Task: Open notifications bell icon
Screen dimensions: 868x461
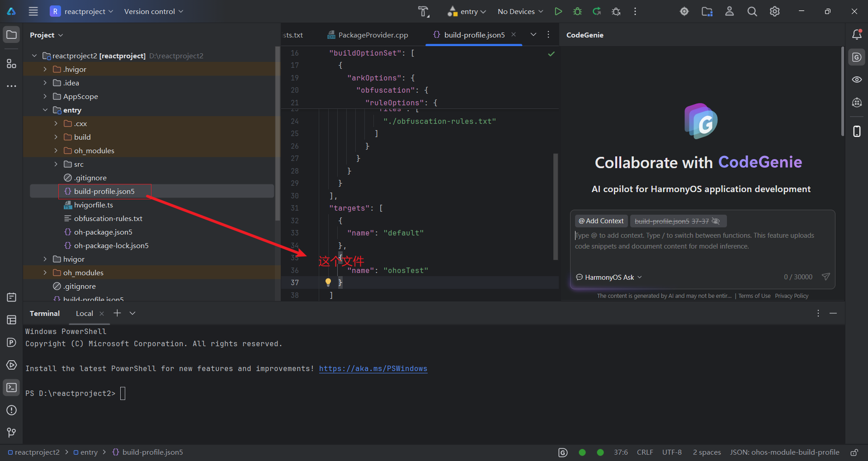Action: (857, 34)
